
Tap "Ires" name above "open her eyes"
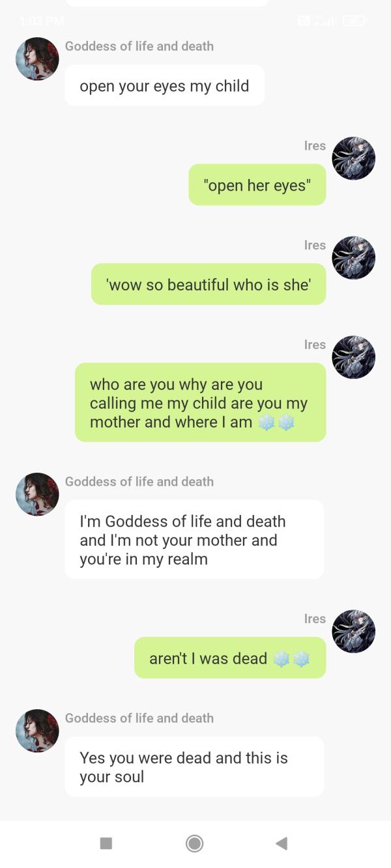click(315, 146)
